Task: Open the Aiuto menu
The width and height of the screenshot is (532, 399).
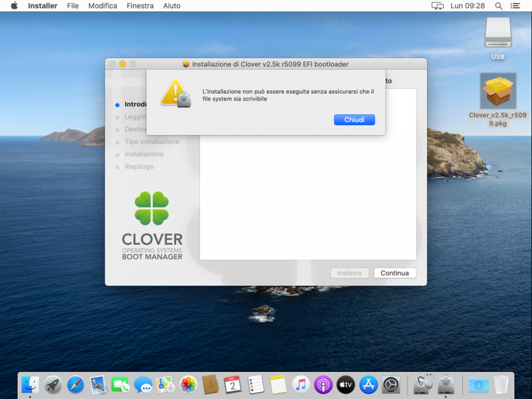Action: pos(172,6)
